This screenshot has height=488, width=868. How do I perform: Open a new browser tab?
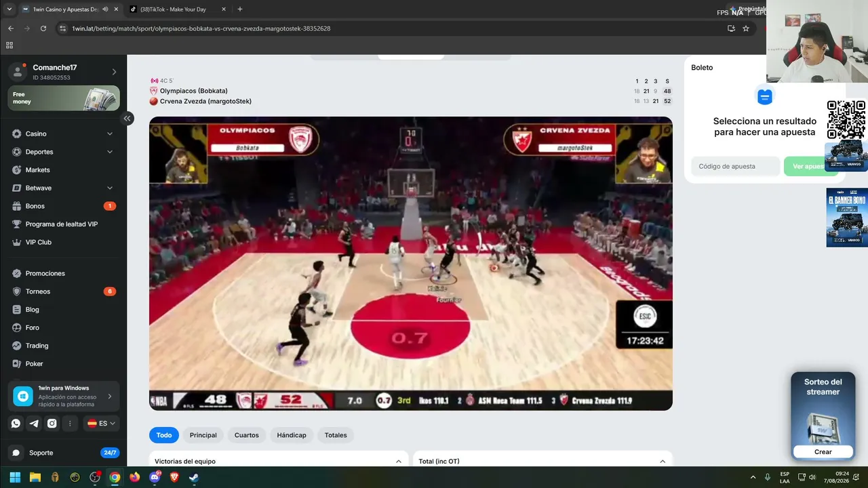click(x=240, y=9)
